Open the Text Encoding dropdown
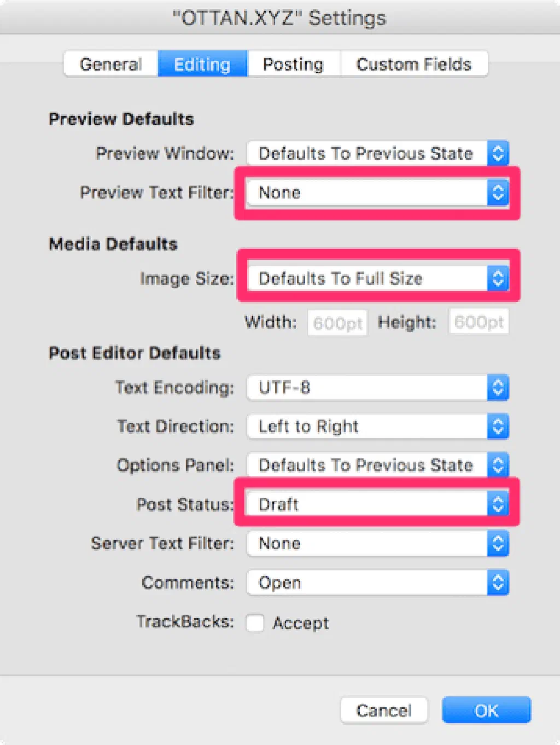560x745 pixels. [x=377, y=388]
